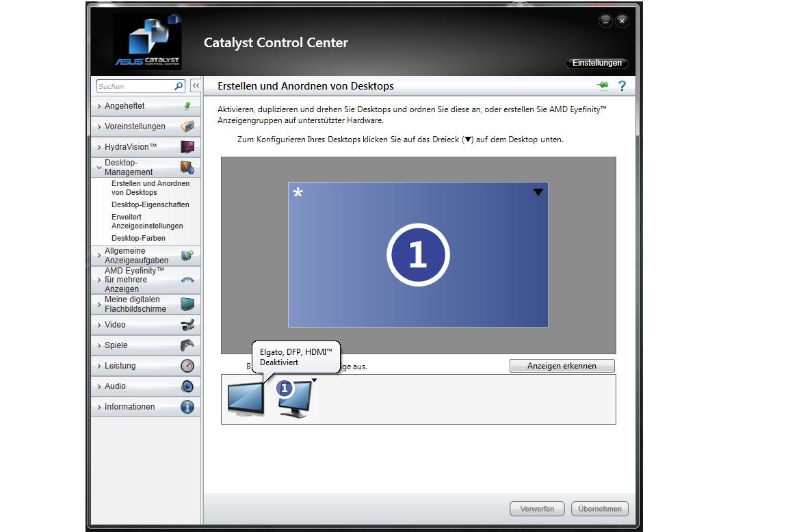Viewport: 788px width, 532px height.
Task: Click the AMD Eyefinity icon
Action: pyautogui.click(x=187, y=280)
